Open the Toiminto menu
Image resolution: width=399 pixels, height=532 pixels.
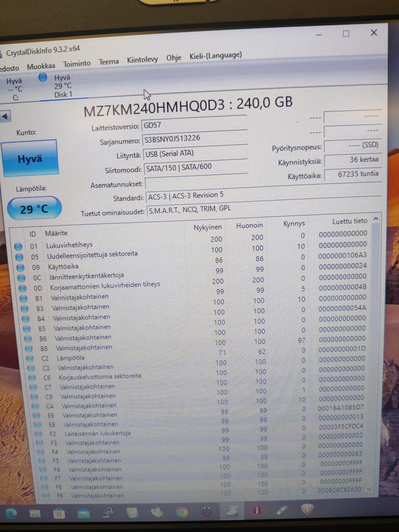[x=77, y=64]
